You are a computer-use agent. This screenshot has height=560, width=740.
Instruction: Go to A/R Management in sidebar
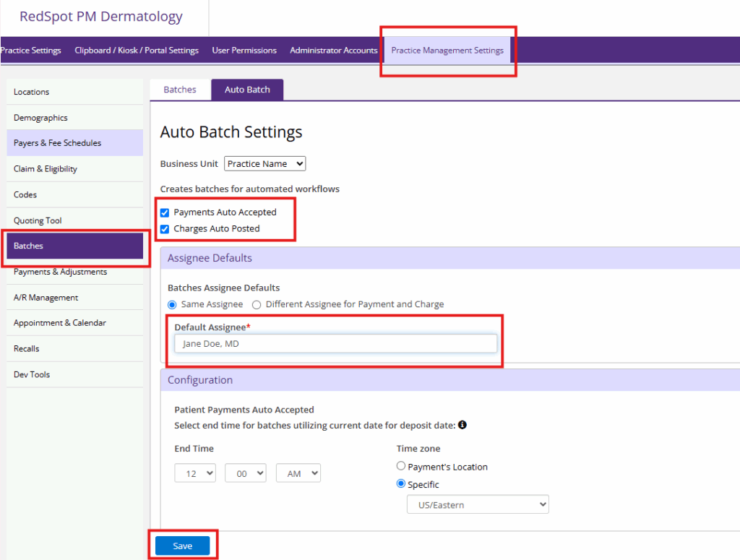[46, 298]
